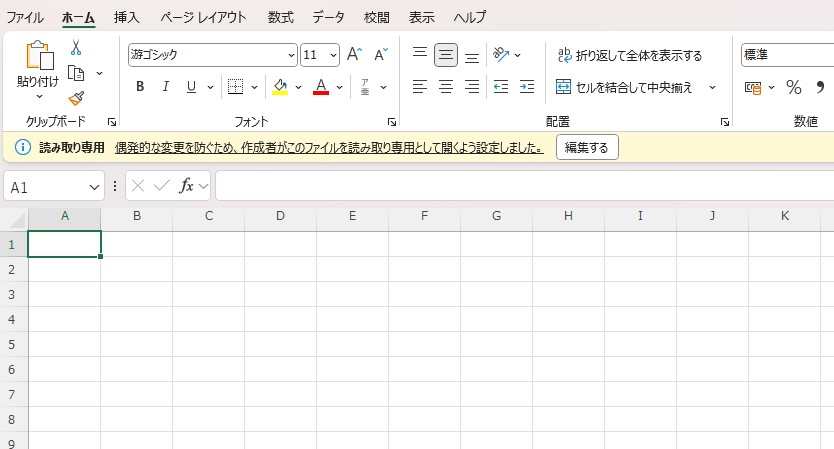Click the Paste (貼り付け) clipboard icon
The height and width of the screenshot is (449, 834).
(x=40, y=55)
